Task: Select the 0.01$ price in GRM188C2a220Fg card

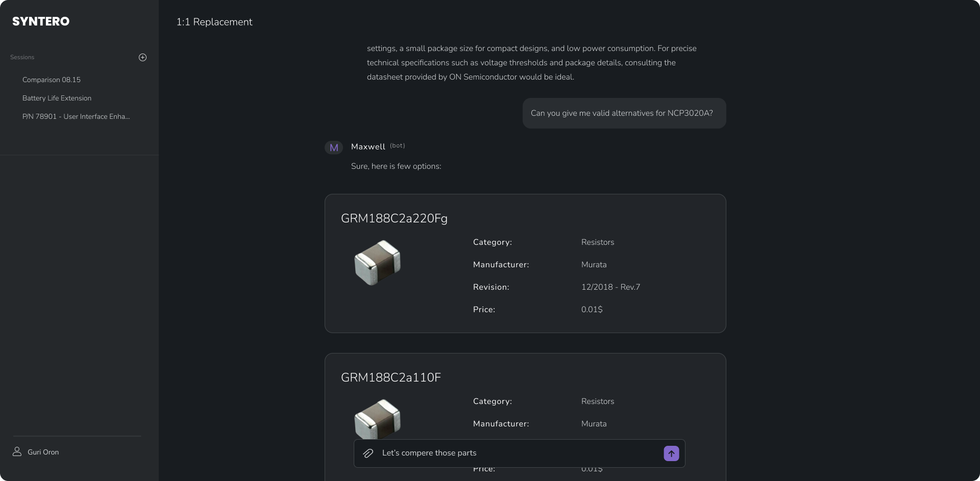Action: (x=592, y=310)
